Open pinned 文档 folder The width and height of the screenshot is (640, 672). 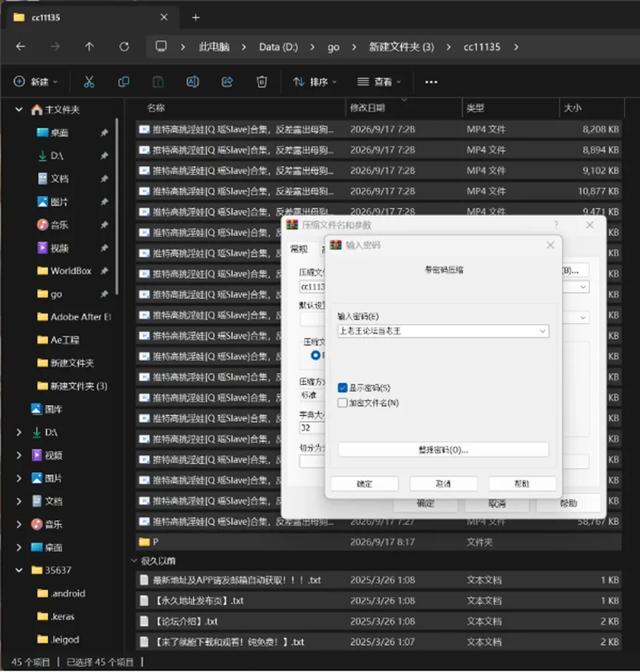pos(59,179)
